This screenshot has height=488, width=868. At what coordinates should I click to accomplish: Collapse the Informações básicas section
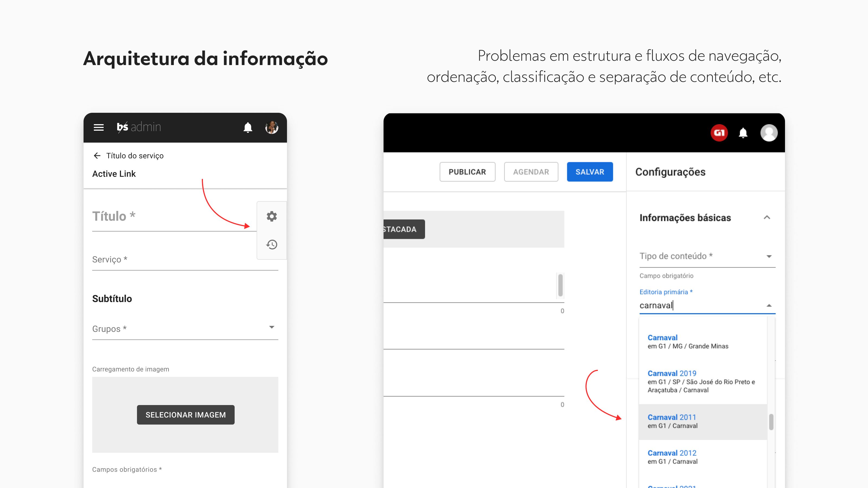767,217
